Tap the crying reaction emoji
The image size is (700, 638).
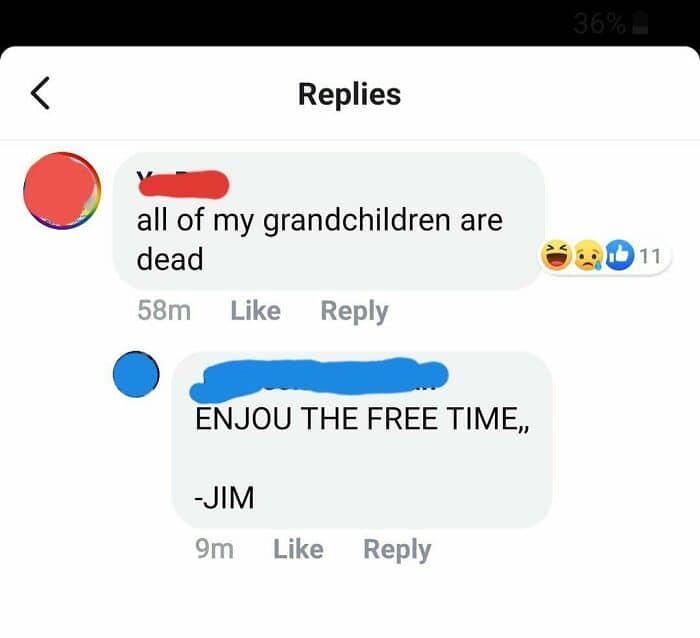tap(588, 256)
